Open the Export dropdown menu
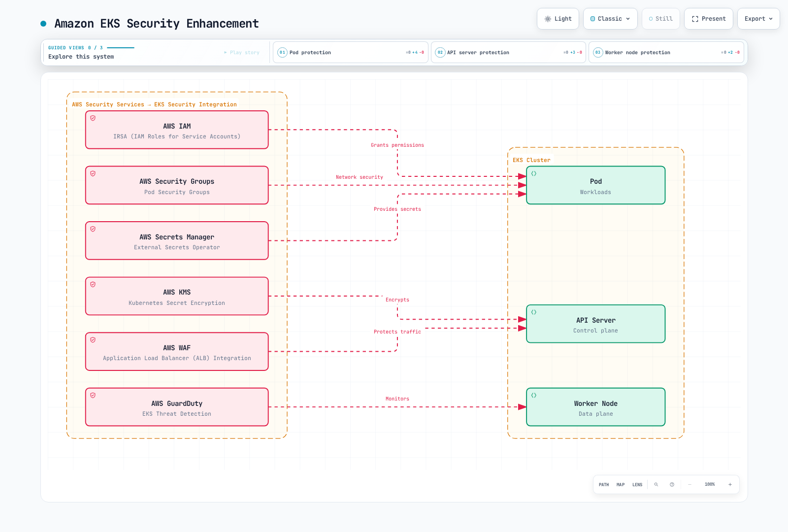Screen dimensions: 788x532 click(x=758, y=19)
